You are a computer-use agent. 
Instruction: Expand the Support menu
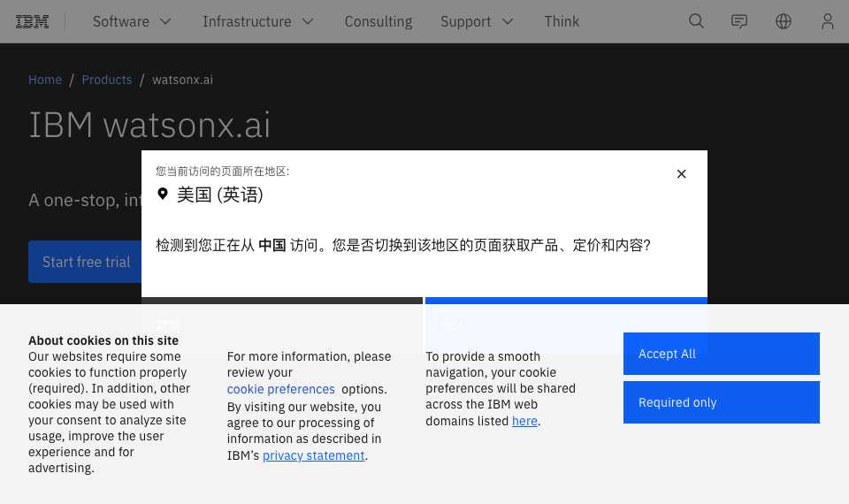[477, 21]
